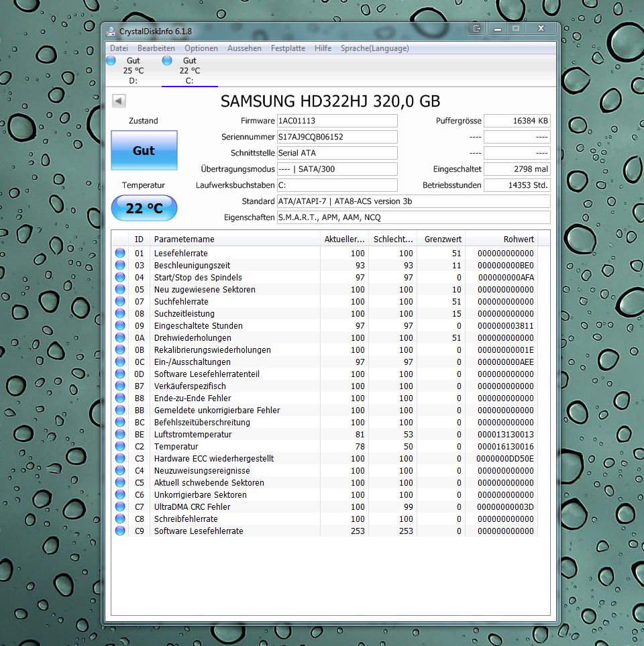Click the Betriebsstunden value 14353 Std.
The height and width of the screenshot is (646, 644).
(517, 185)
